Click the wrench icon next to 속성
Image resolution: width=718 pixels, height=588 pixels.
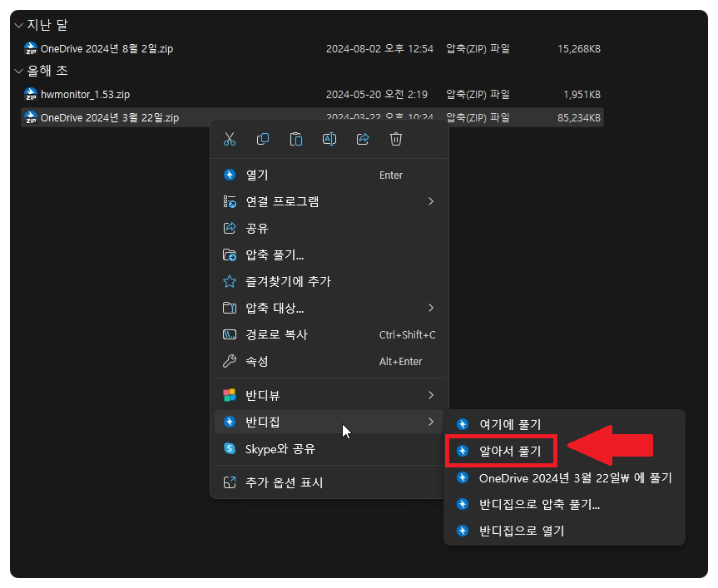point(230,362)
